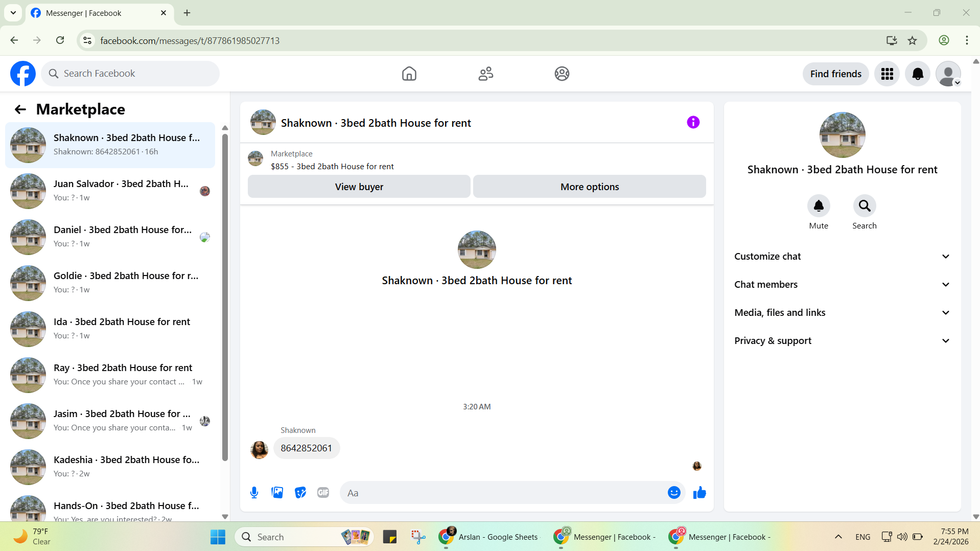Image resolution: width=980 pixels, height=551 pixels.
Task: Open Kadeshia conversation
Action: coord(110,467)
